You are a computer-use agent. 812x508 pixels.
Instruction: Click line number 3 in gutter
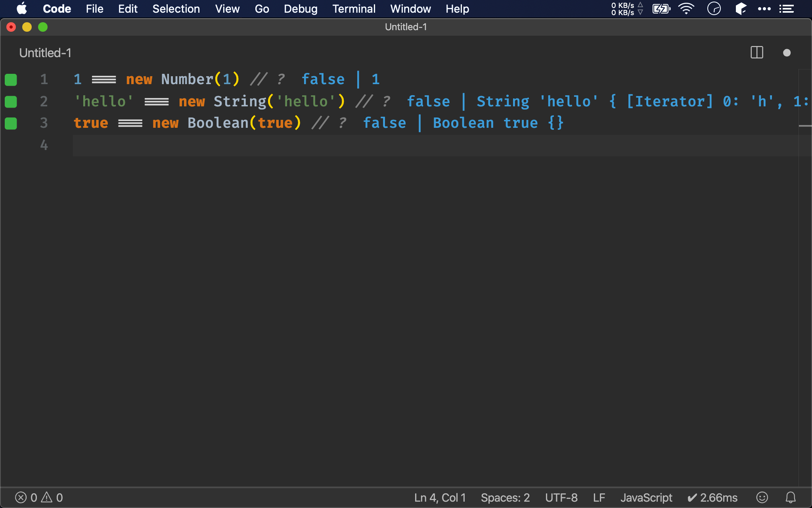coord(44,123)
